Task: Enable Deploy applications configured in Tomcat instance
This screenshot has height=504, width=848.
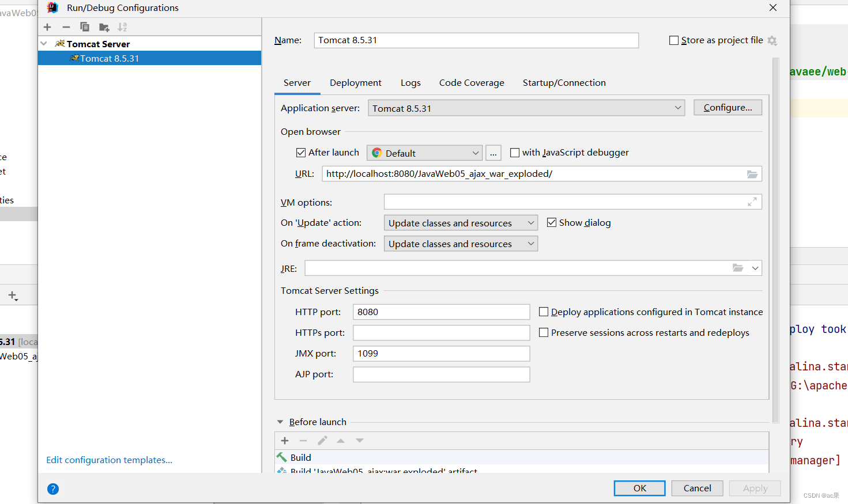Action: [x=544, y=312]
